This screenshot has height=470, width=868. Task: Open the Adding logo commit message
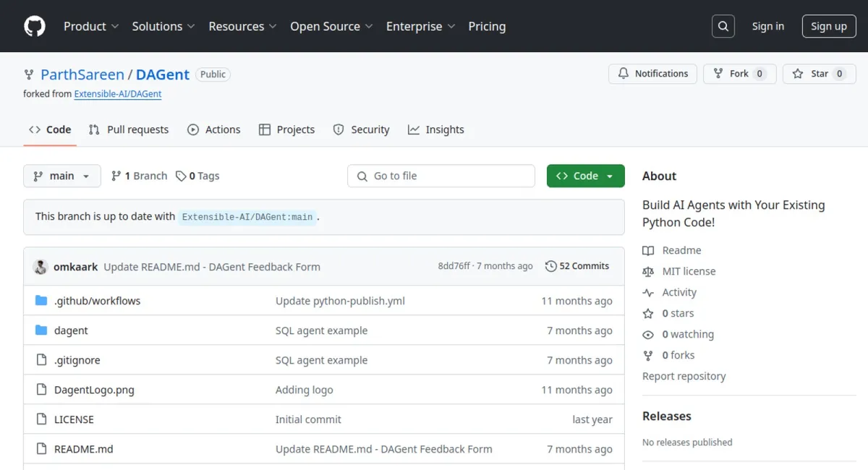click(x=305, y=390)
